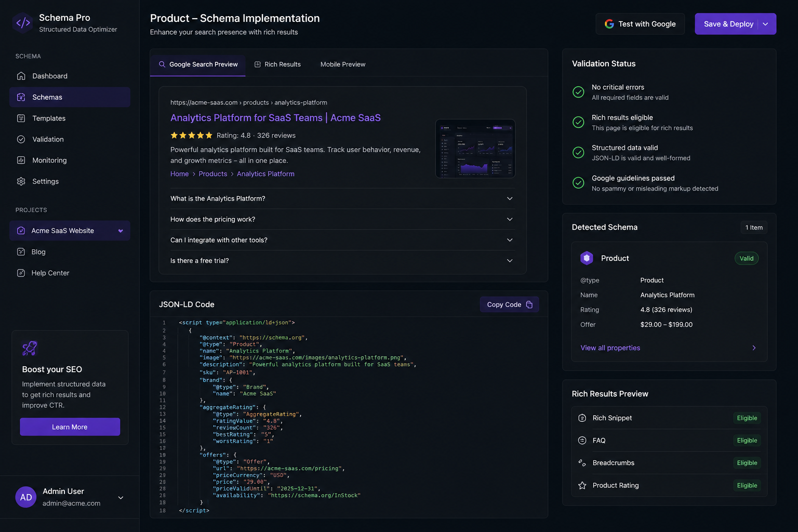798x532 pixels.
Task: Click the Product hexagon icon in Detected Schema
Action: (587, 258)
